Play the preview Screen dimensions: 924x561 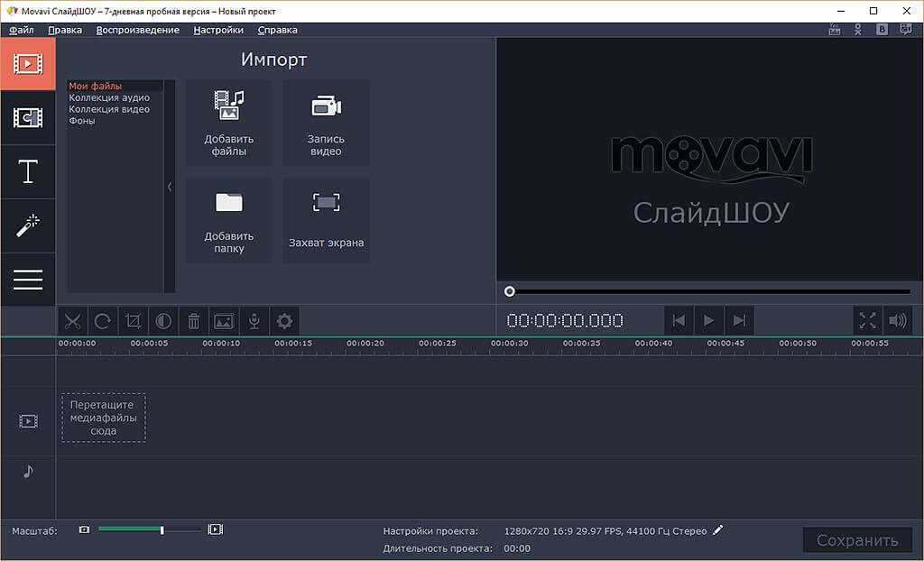[x=709, y=320]
